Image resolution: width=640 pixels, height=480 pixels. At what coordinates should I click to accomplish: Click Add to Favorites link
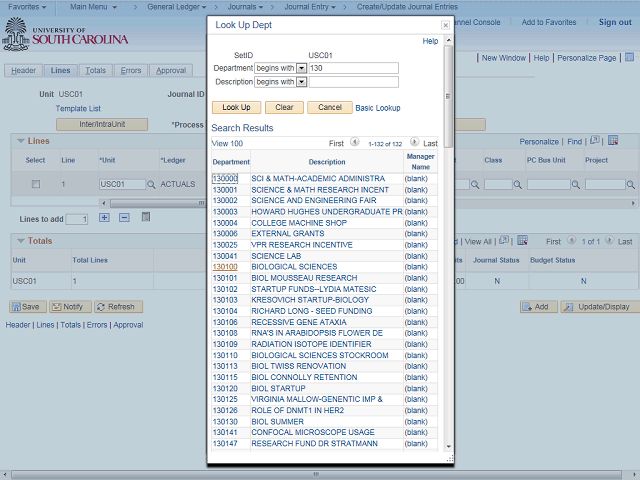pos(549,22)
